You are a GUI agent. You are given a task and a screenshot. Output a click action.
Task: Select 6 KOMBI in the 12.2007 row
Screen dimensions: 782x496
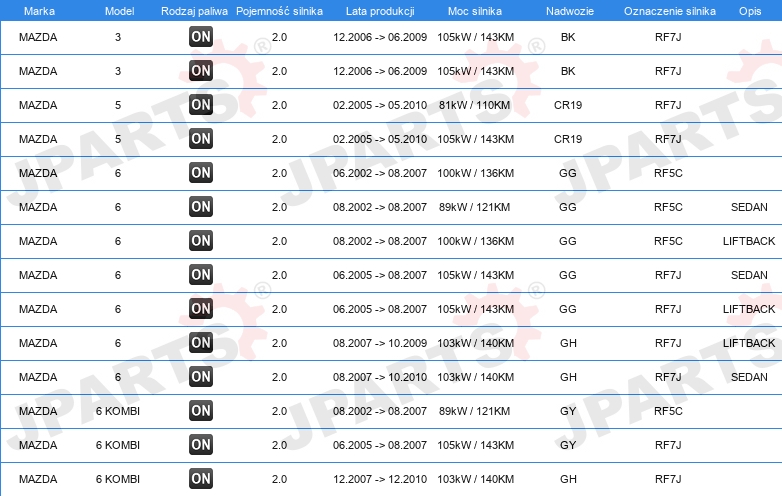[118, 479]
